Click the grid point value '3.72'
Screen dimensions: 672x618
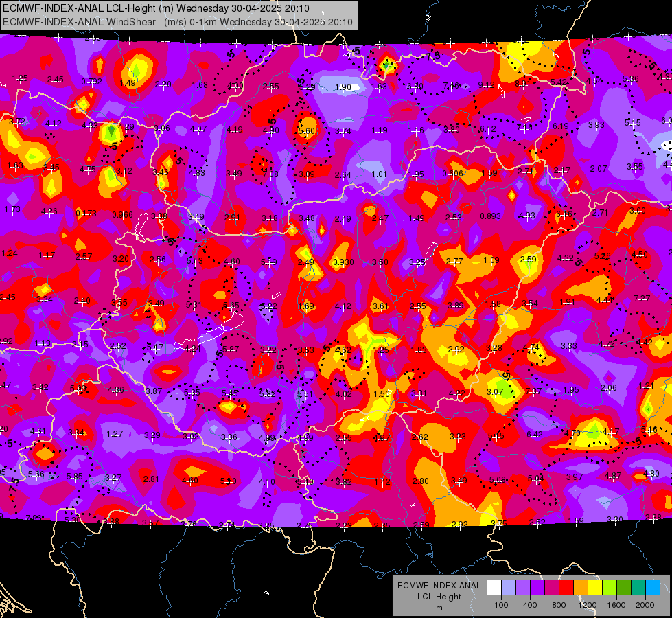16,122
